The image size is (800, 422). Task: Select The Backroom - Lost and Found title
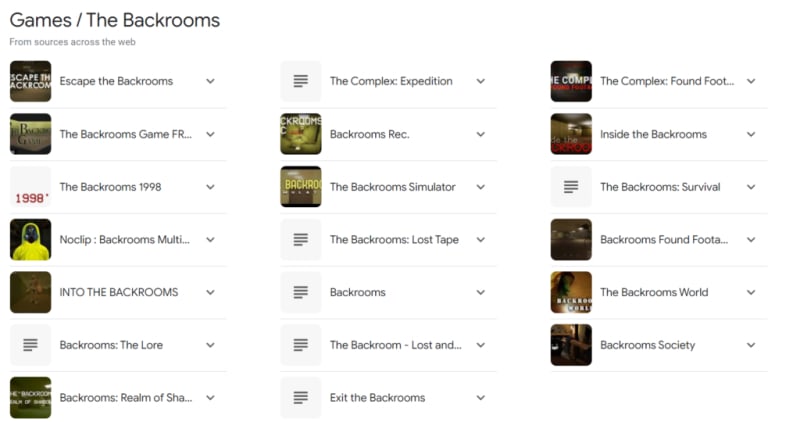[395, 345]
